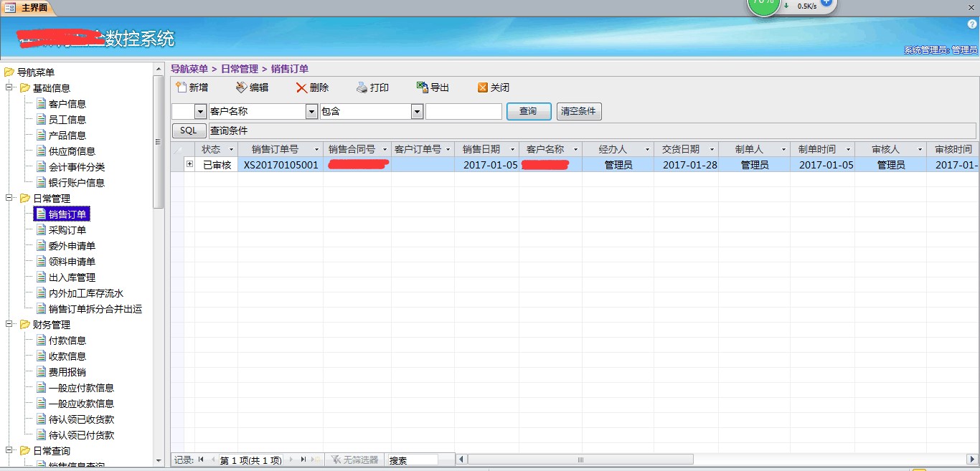Open 产品信息 in the navigation tree
980x471 pixels.
pos(67,135)
